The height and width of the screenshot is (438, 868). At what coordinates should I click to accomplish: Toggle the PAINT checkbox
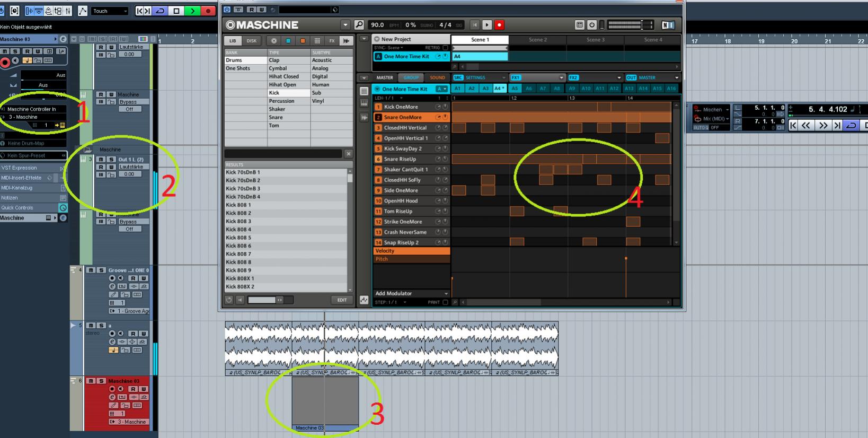pos(446,302)
